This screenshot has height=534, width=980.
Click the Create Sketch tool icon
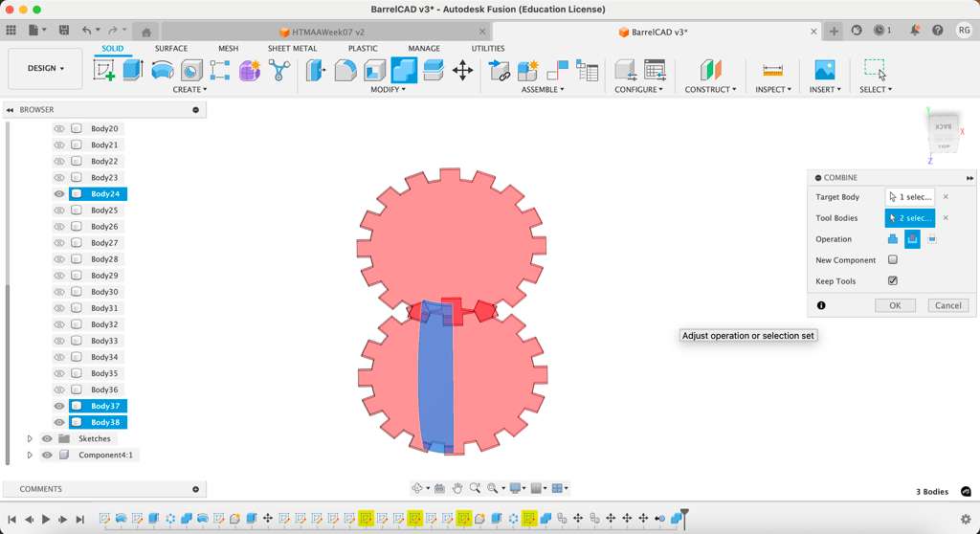tap(104, 70)
